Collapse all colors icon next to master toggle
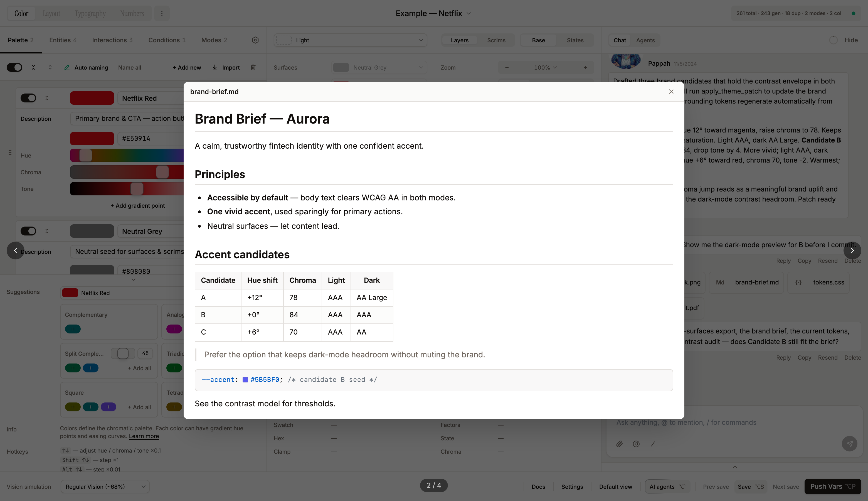 tap(33, 67)
